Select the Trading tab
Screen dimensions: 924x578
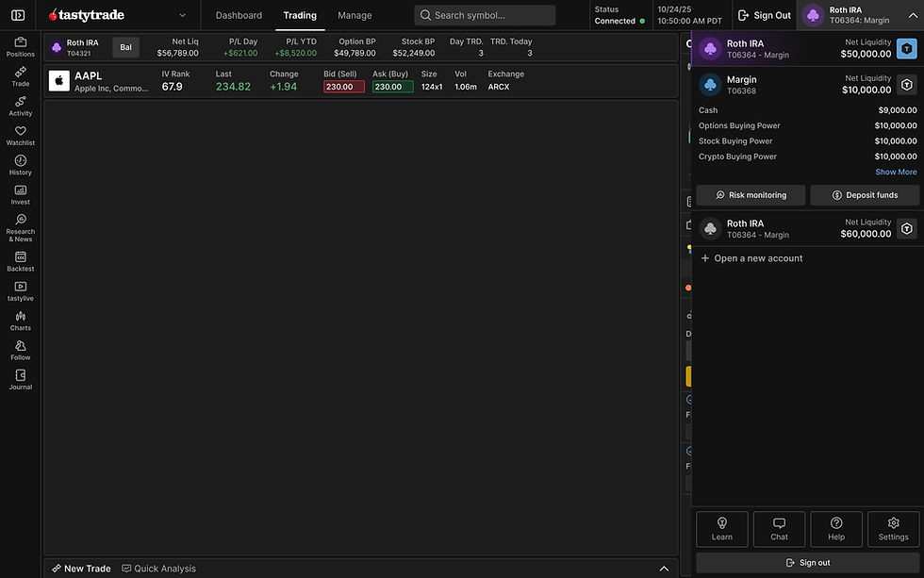click(300, 15)
